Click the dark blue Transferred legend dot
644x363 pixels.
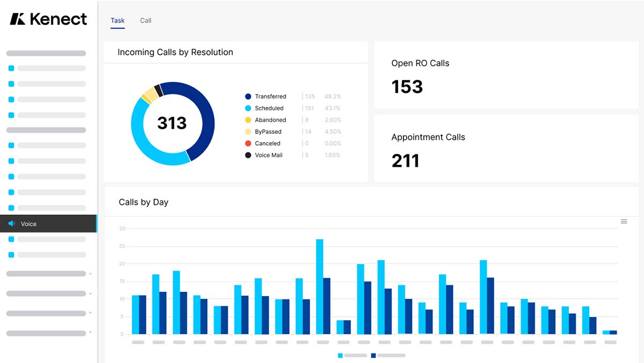248,97
